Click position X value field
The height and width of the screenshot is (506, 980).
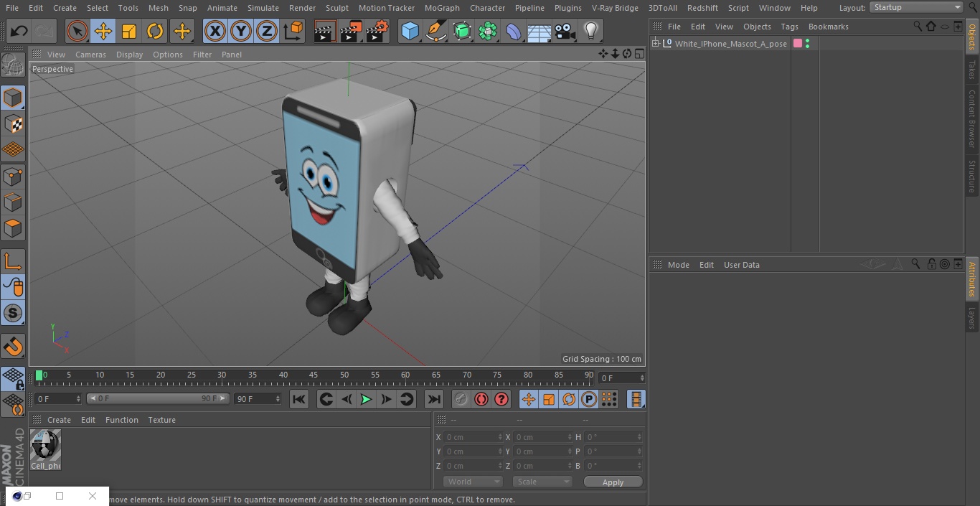coord(473,437)
